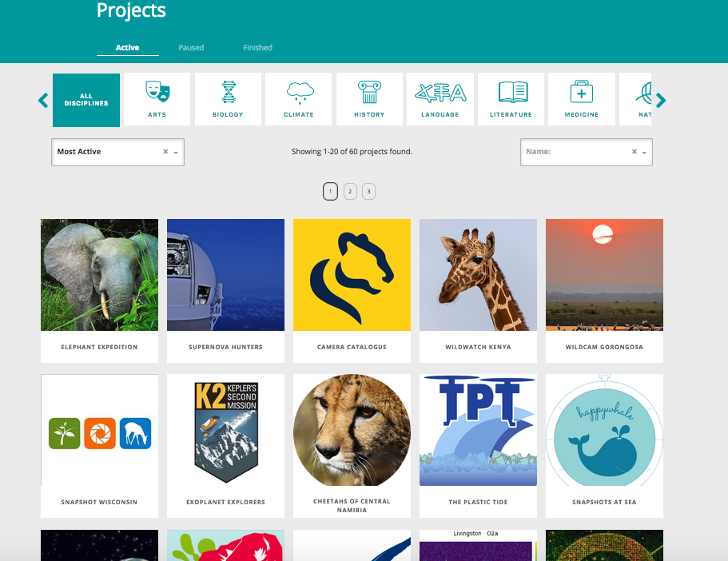728x561 pixels.
Task: Choose the Biology DNA helix icon
Action: point(228,91)
